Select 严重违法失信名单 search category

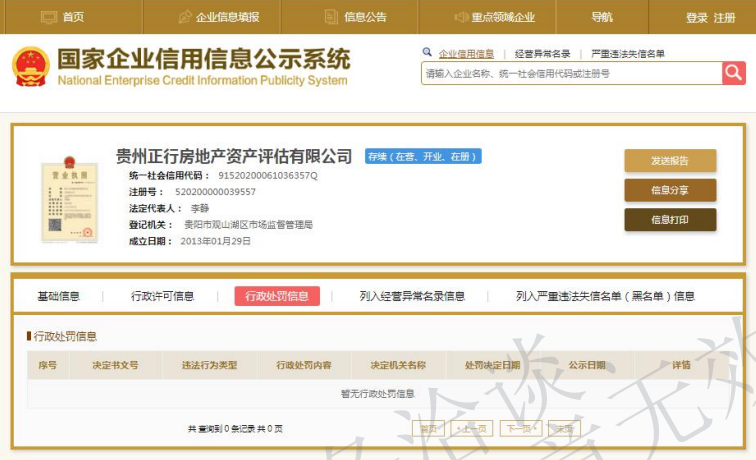coord(628,54)
